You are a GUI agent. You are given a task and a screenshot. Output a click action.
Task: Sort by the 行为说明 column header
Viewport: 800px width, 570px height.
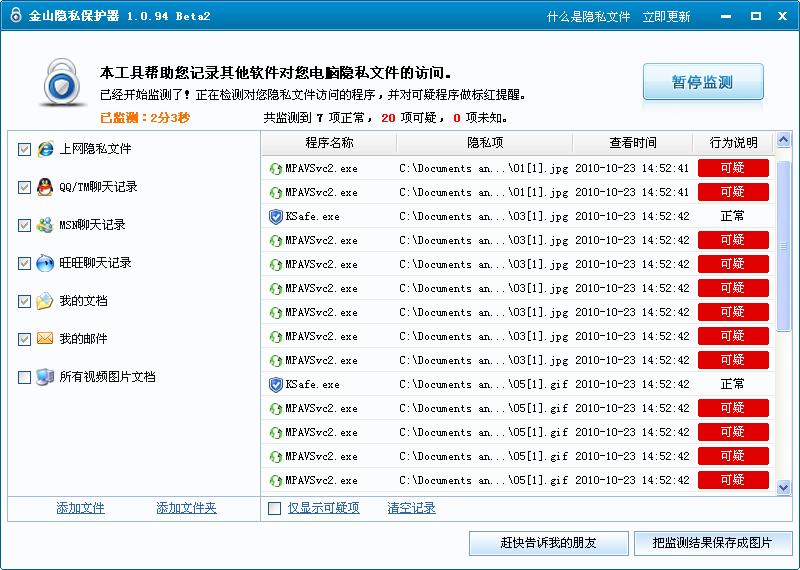pos(733,143)
